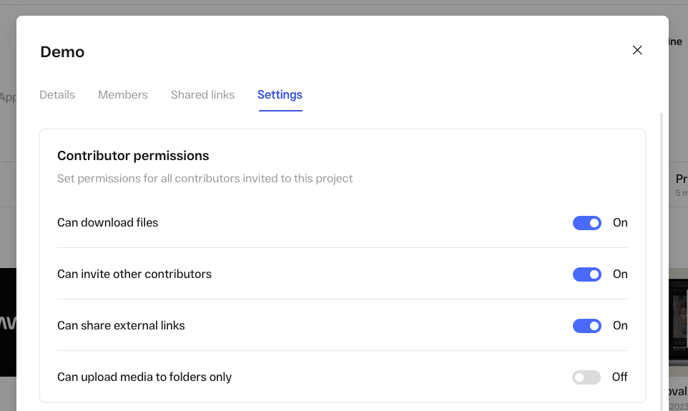Image resolution: width=688 pixels, height=411 pixels.
Task: Click the Can share external links label
Action: [x=121, y=326]
